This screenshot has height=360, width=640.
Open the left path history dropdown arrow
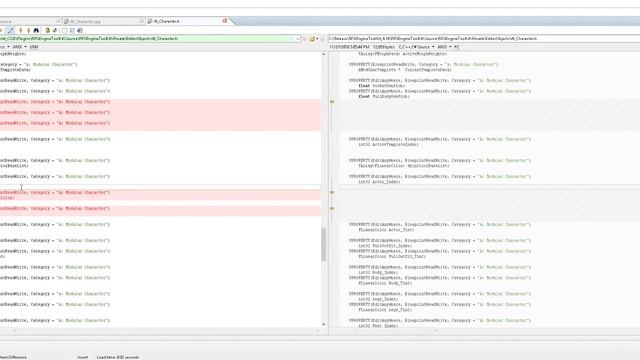[x=298, y=39]
